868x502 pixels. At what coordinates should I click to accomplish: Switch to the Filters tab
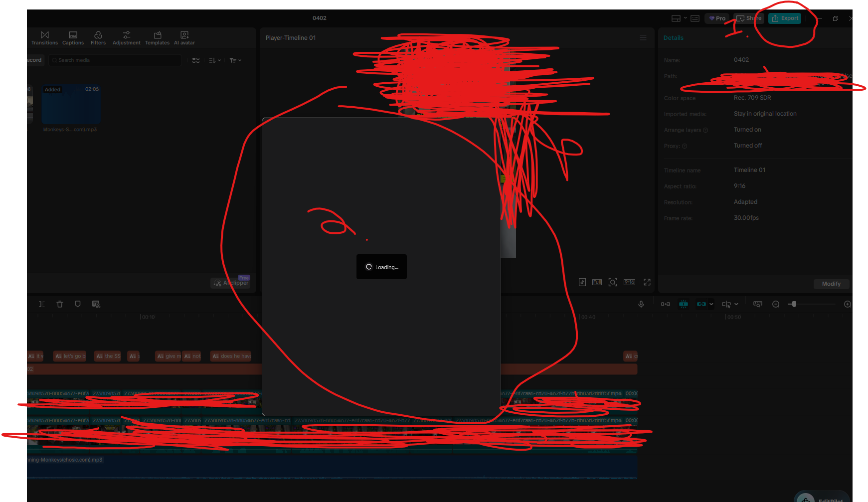click(98, 38)
